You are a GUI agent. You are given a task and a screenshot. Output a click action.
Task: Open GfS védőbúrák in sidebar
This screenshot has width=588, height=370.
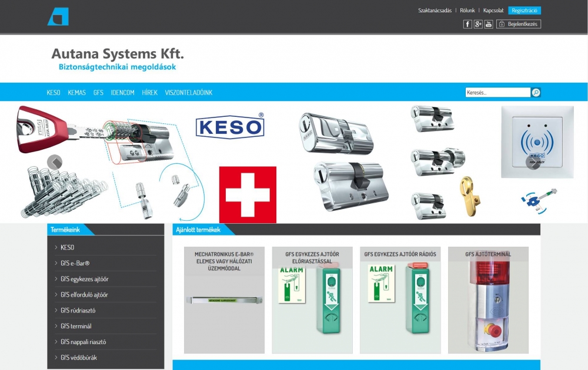pyautogui.click(x=79, y=357)
